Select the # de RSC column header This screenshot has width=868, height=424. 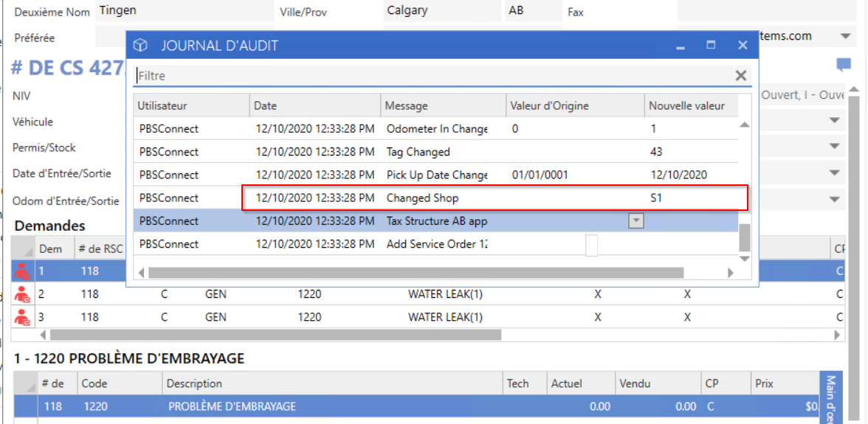click(x=100, y=249)
